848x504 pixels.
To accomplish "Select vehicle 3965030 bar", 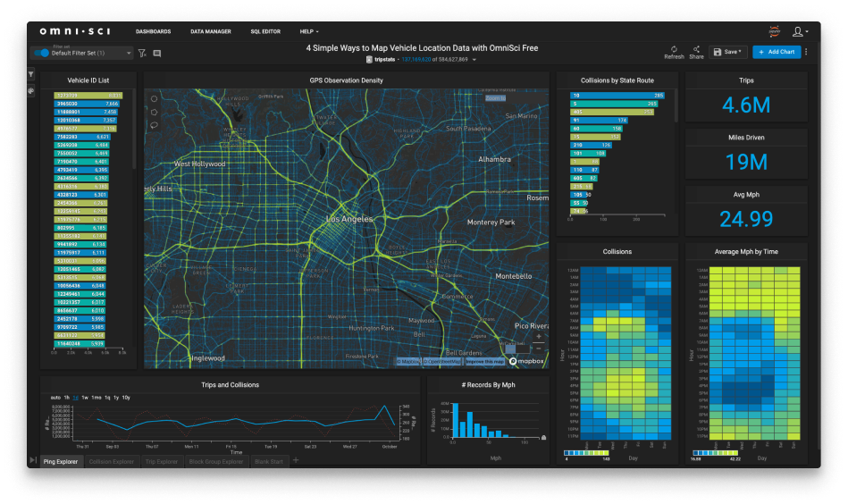I will (87, 104).
